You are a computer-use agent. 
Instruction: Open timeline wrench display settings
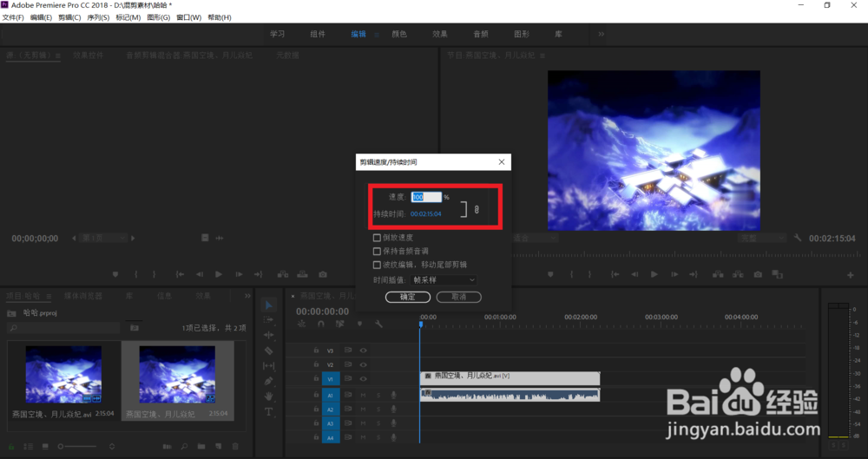click(x=378, y=324)
